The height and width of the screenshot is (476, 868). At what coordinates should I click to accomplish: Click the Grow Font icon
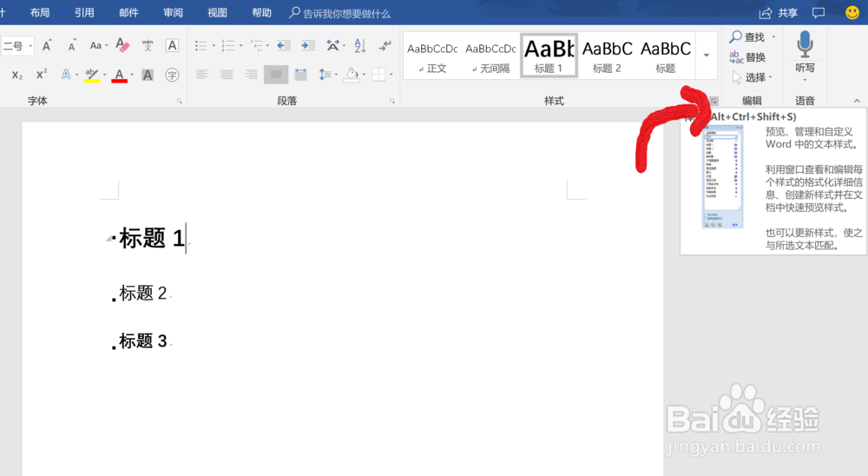pyautogui.click(x=47, y=45)
